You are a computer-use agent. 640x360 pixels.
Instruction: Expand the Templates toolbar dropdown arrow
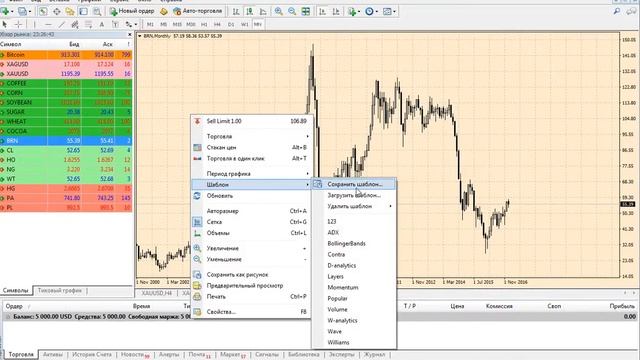[x=394, y=11]
